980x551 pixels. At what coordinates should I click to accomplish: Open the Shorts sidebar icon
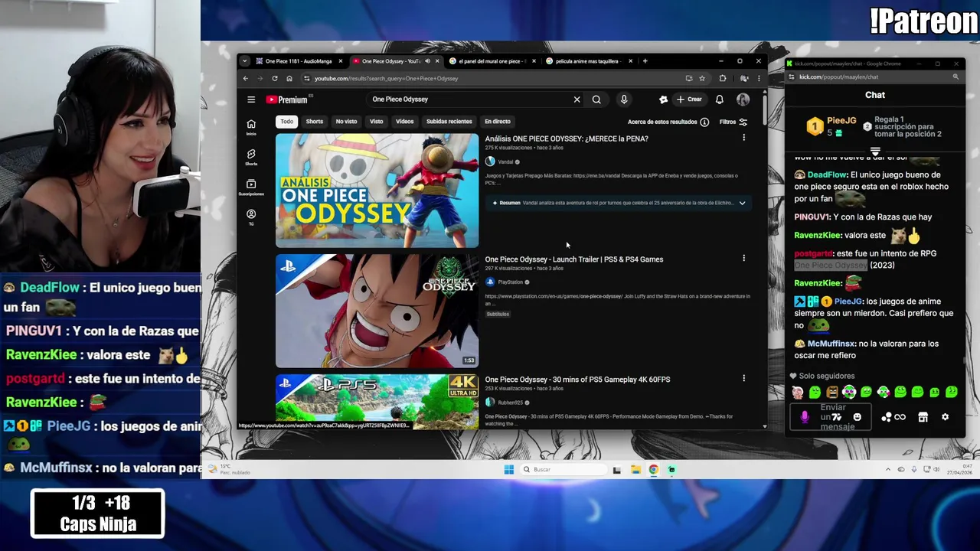(251, 157)
